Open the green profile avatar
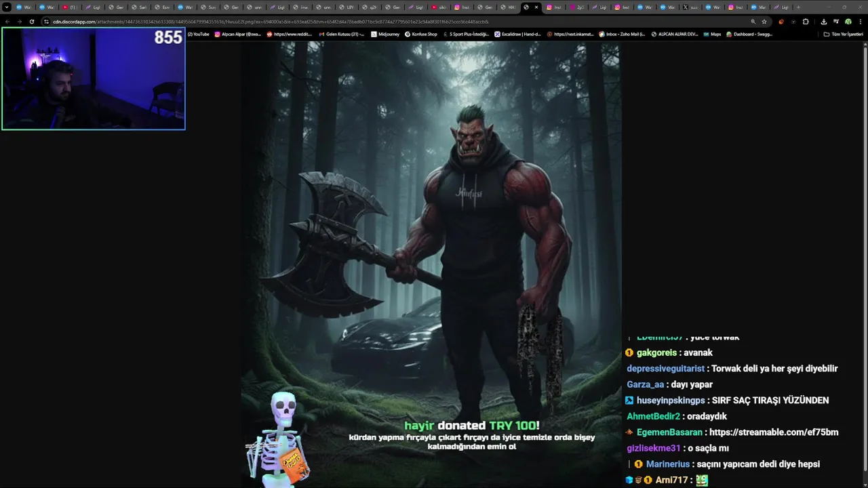This screenshot has width=868, height=488. coord(848,22)
